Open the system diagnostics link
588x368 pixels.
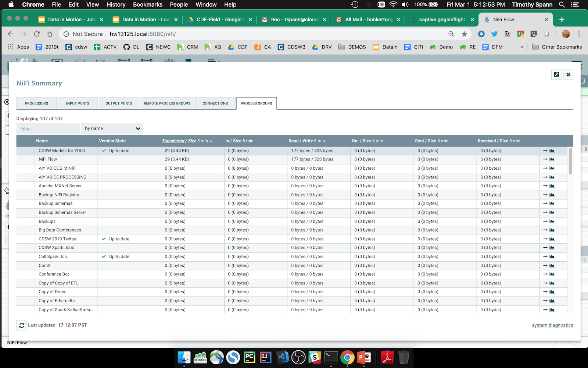[x=552, y=325]
